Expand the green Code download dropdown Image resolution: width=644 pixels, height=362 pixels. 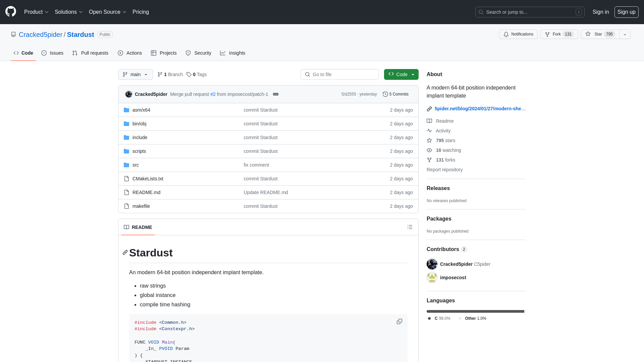(x=401, y=74)
